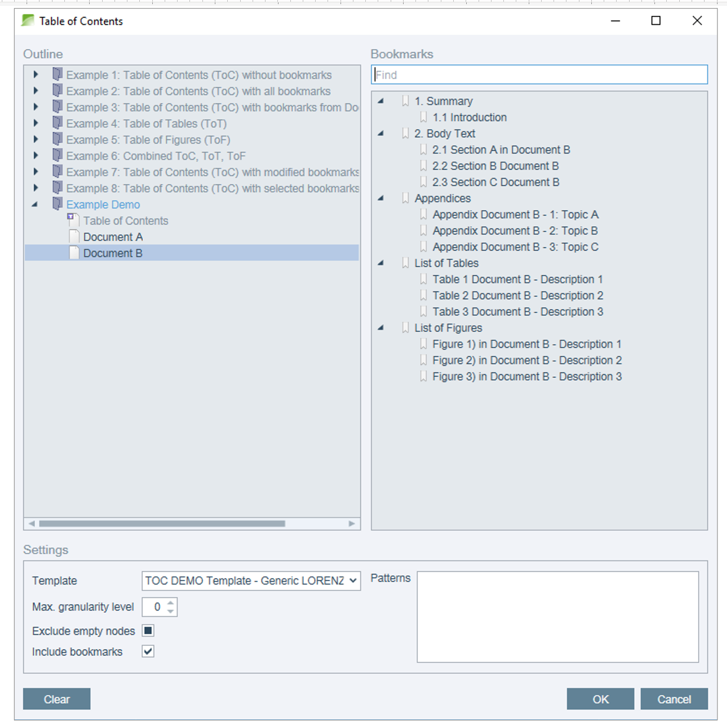Screen dimensions: 727x728
Task: Click bookmark icon beside 2.3 Section C
Action: click(x=423, y=182)
